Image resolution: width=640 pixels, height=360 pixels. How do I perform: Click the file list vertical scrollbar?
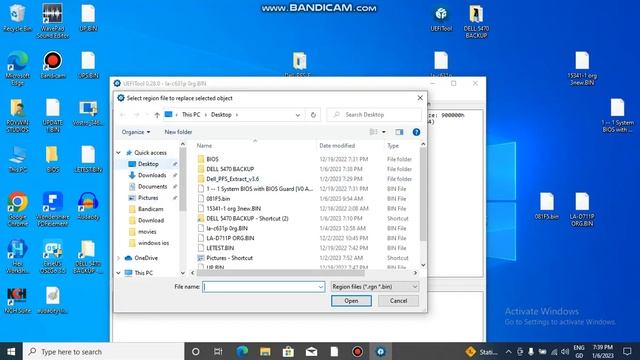click(423, 195)
